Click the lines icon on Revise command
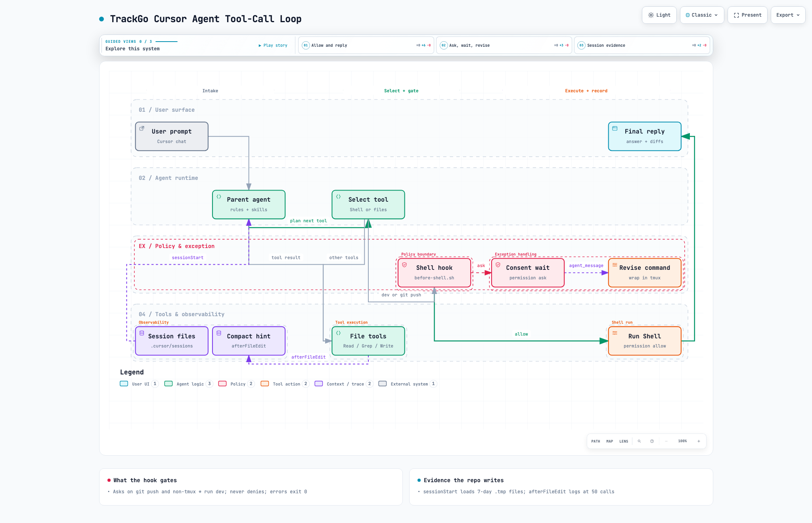 [x=615, y=265]
